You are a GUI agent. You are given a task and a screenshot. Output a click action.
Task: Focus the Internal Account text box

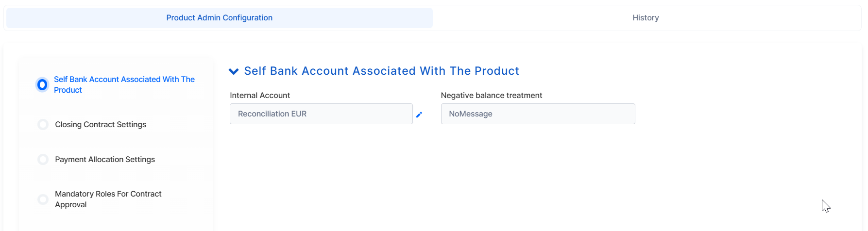pos(321,114)
